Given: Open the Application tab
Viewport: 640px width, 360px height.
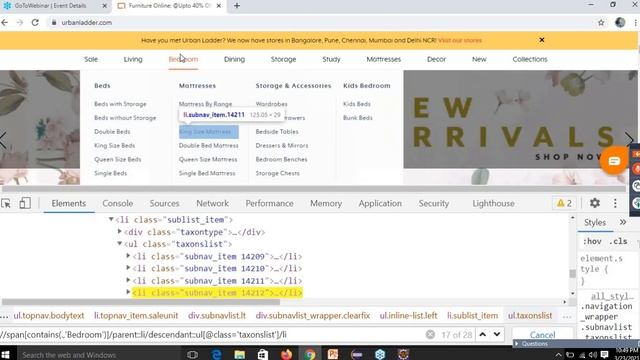Looking at the screenshot, I should coord(380,203).
